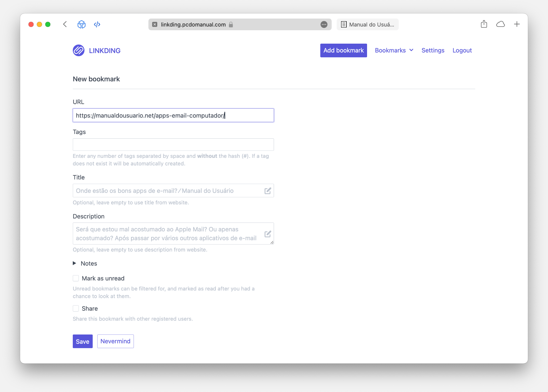Click the edit icon in Description field
548x392 pixels.
[267, 234]
